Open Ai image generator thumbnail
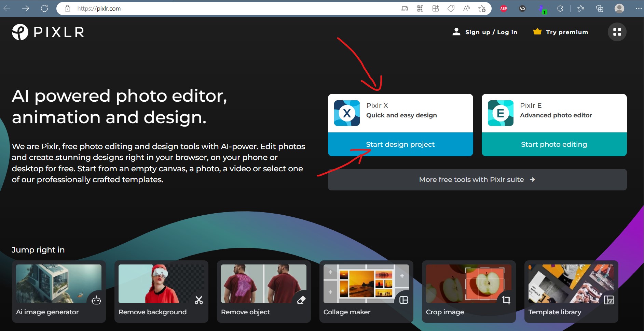The image size is (644, 331). click(x=59, y=284)
